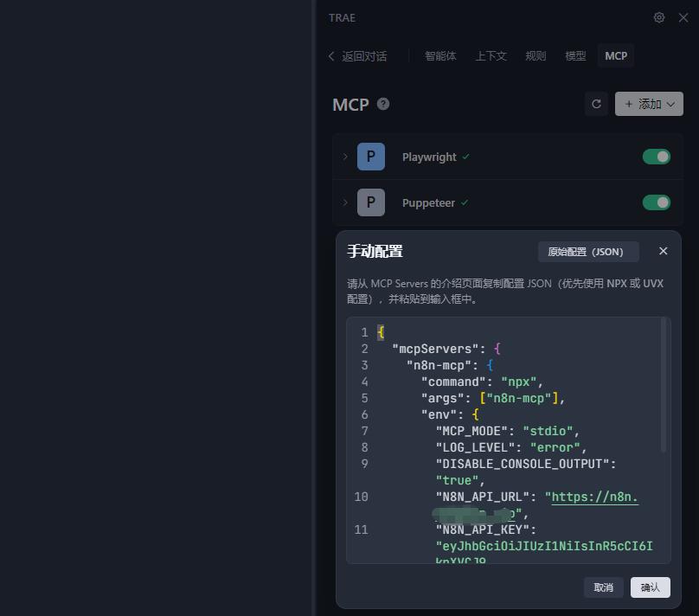Refresh the MCP server list

[x=596, y=104]
